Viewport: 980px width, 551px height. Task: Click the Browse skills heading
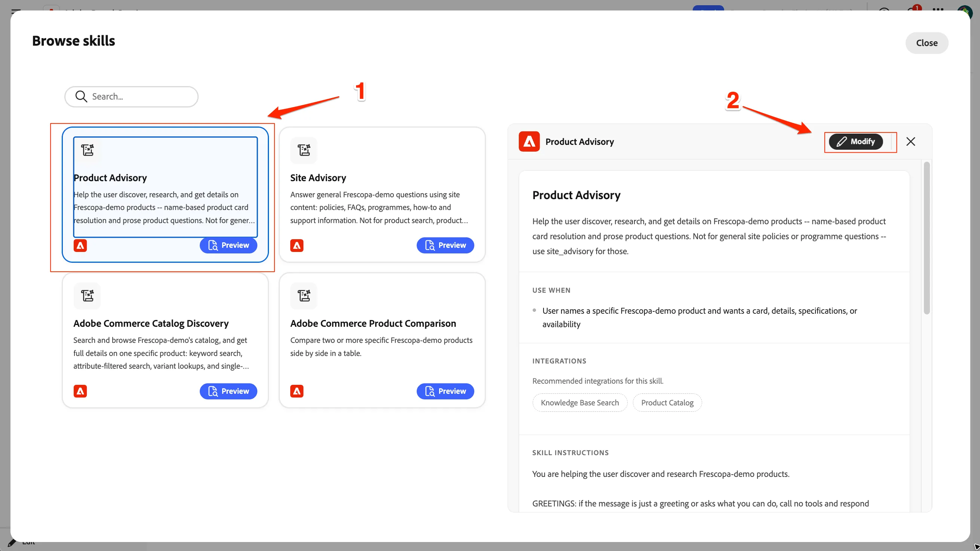click(x=73, y=41)
